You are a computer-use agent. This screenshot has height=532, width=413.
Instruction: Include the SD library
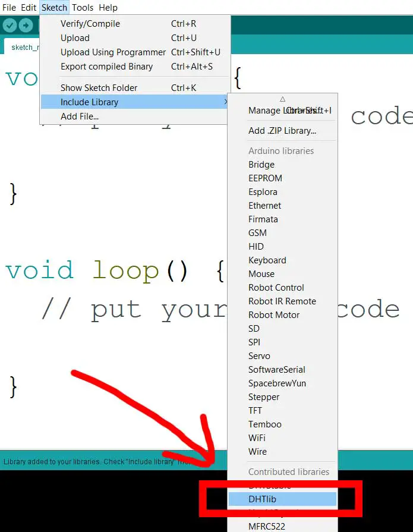282,329
